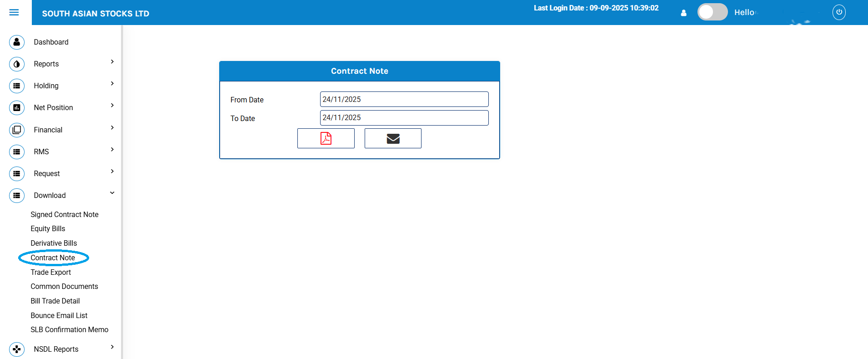
Task: Expand the Holding submenu arrow
Action: point(112,84)
